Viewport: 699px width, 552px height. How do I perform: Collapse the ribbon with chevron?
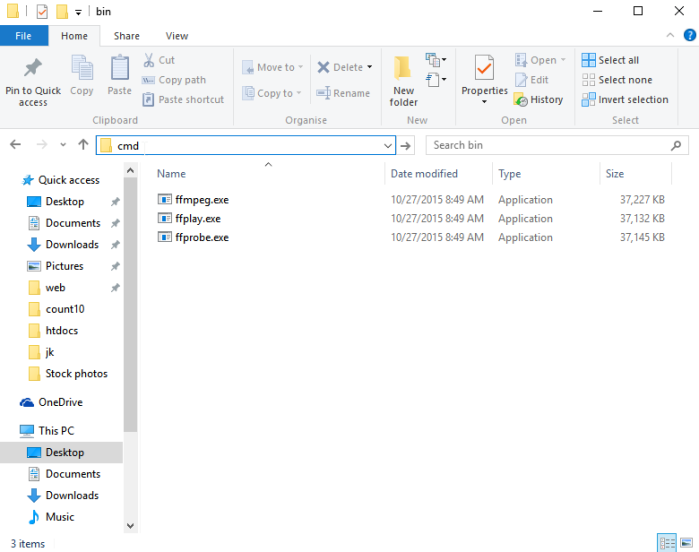(670, 35)
